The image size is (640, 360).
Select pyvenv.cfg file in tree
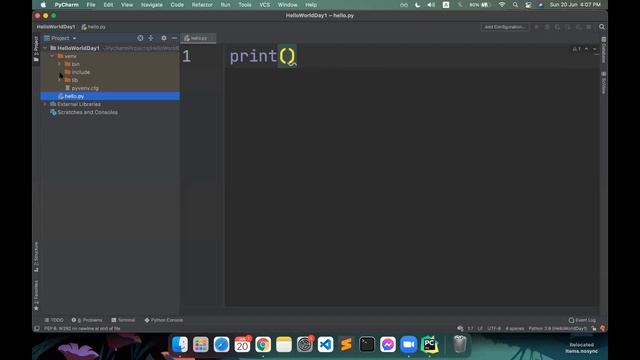pyautogui.click(x=110, y=88)
